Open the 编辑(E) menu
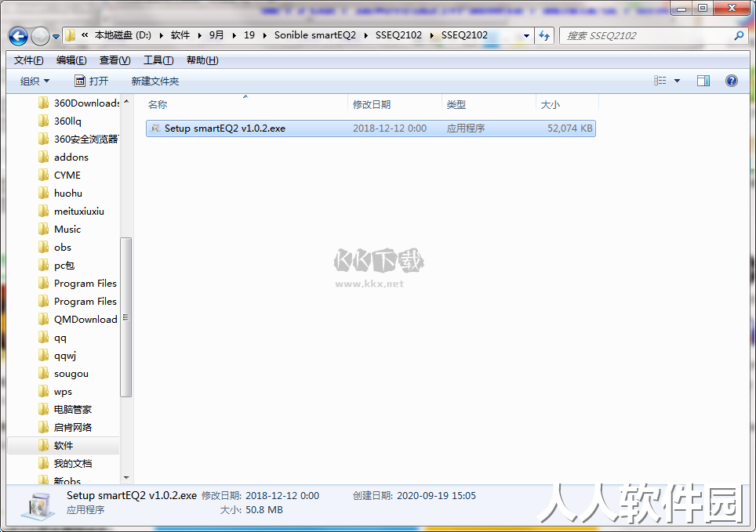The width and height of the screenshot is (756, 532). pyautogui.click(x=71, y=60)
